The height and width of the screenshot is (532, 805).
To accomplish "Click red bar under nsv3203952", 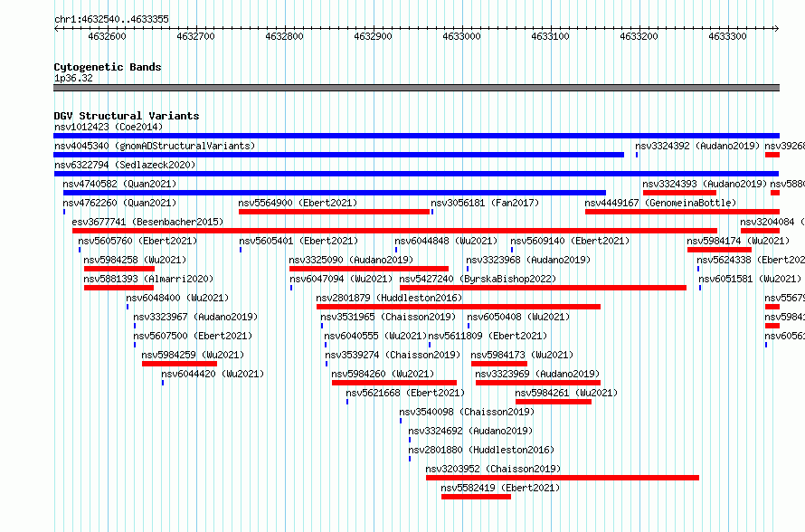I will coord(563,478).
